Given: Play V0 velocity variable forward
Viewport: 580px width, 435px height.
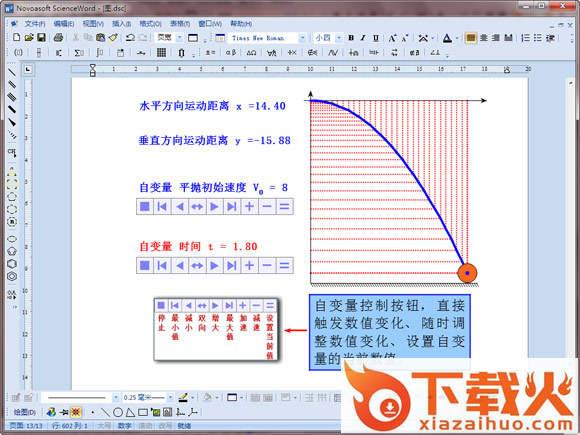Looking at the screenshot, I should pyautogui.click(x=214, y=206).
